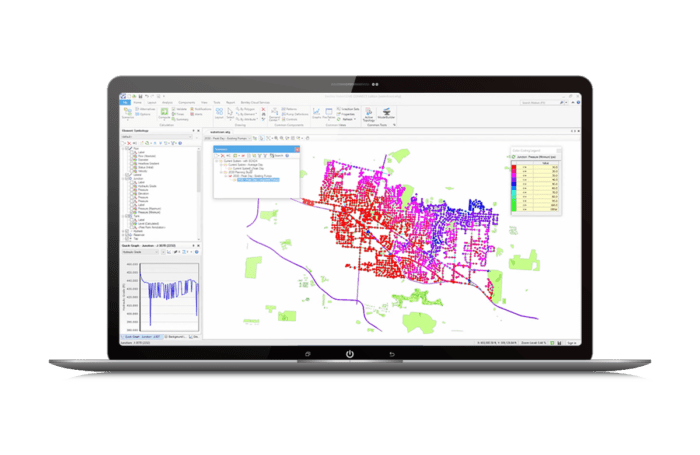Click the pan hand tool in drawing toolbar
Image resolution: width=700 pixels, height=455 pixels.
(x=307, y=138)
